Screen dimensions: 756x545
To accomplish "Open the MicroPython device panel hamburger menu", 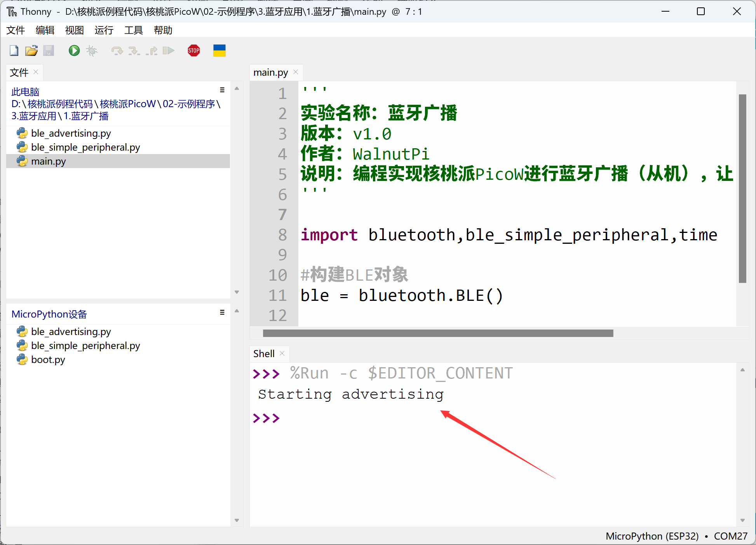I will coord(222,312).
